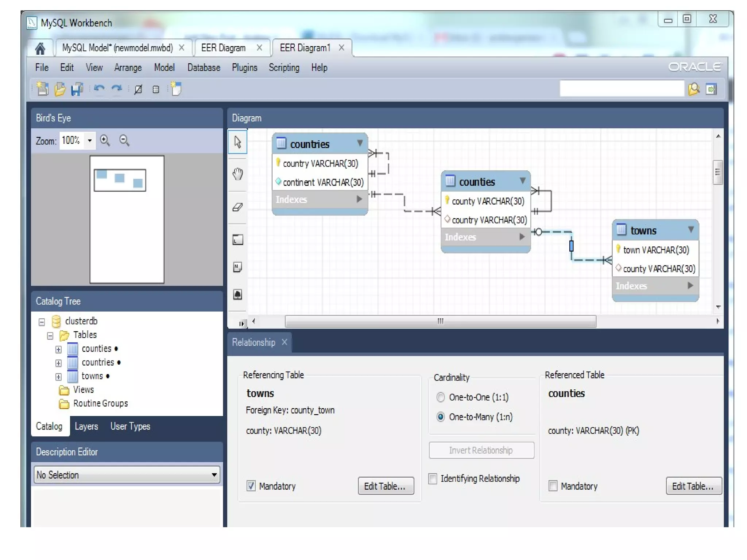The height and width of the screenshot is (560, 747).
Task: Select the hand pan tool
Action: 237,174
